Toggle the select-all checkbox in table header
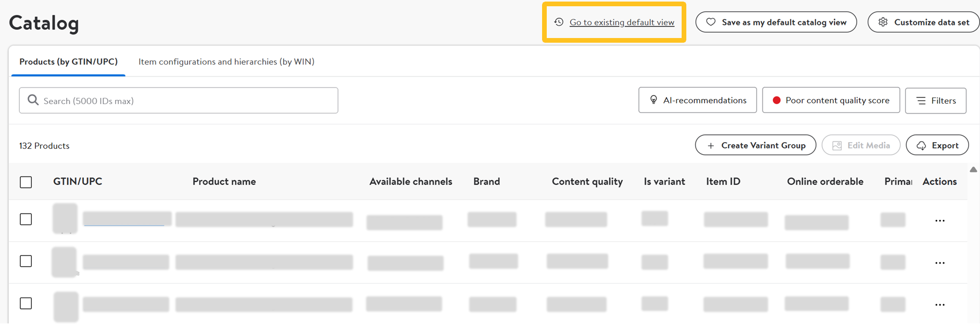 coord(26,182)
